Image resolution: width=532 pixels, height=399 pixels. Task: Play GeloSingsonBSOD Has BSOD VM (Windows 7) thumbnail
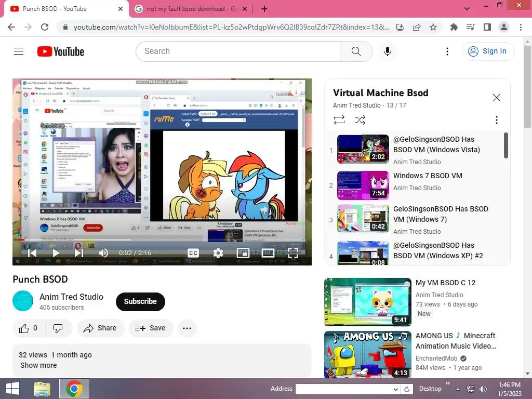(363, 219)
